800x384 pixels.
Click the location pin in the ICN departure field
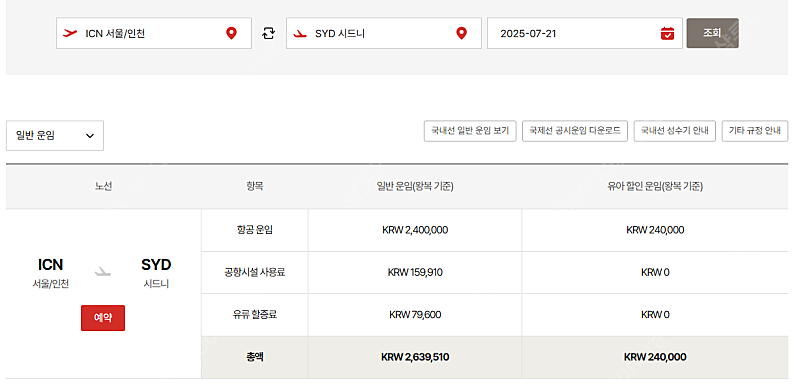coord(231,34)
